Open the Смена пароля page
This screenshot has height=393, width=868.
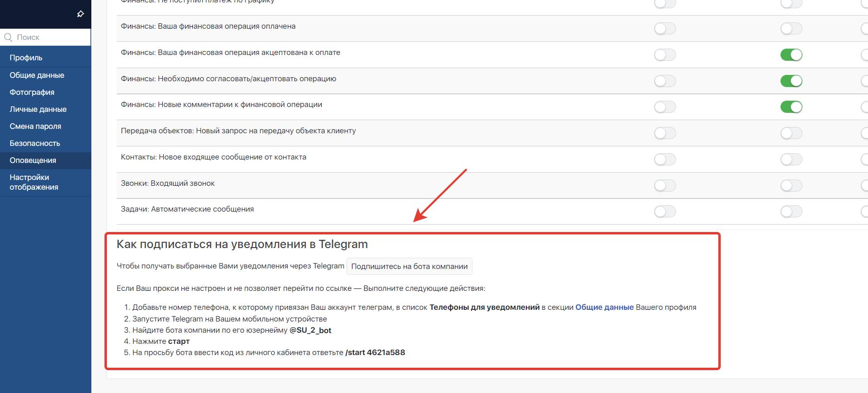pyautogui.click(x=35, y=126)
